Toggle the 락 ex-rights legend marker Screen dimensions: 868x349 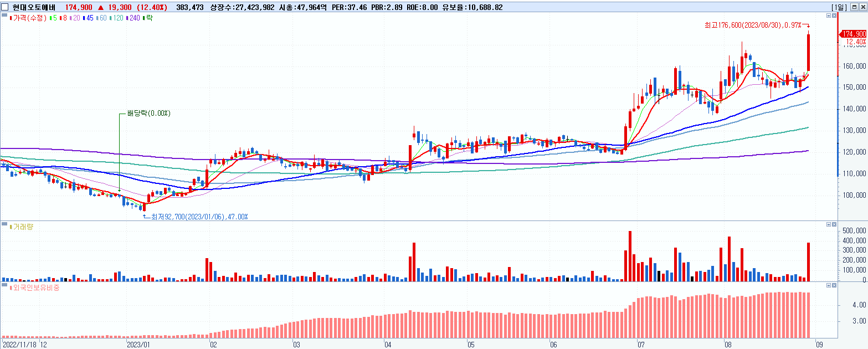(x=148, y=18)
